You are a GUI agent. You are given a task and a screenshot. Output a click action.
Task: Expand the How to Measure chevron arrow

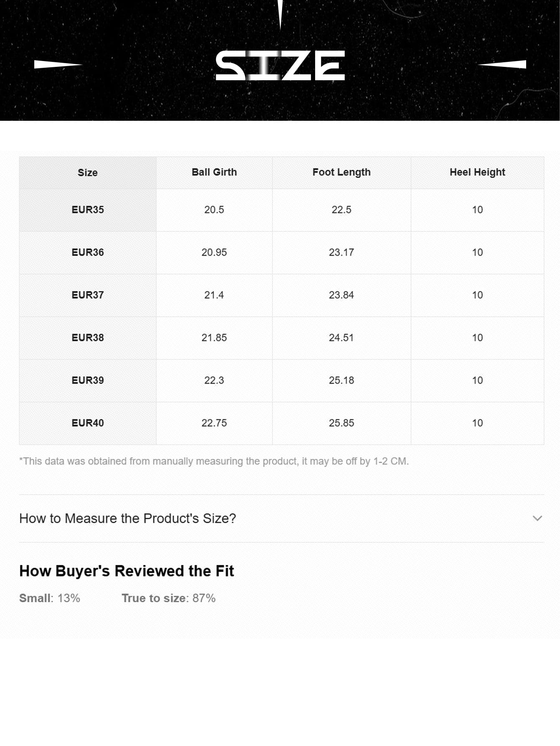click(x=537, y=518)
